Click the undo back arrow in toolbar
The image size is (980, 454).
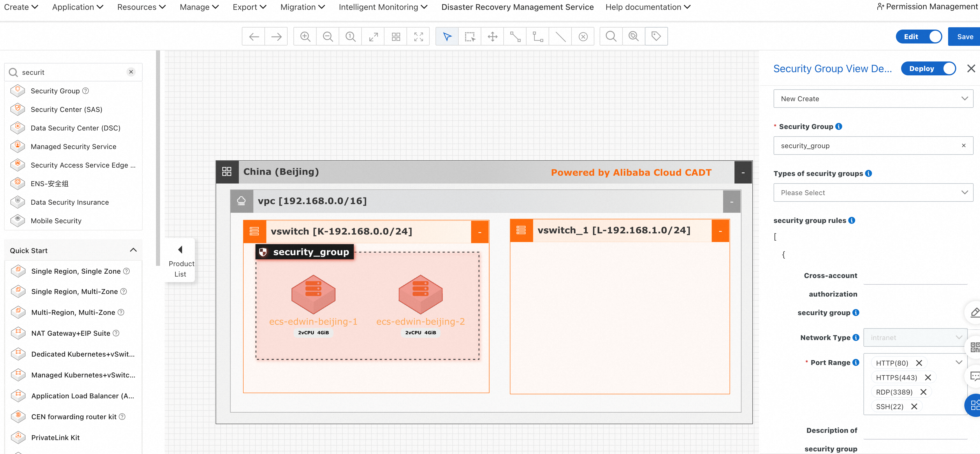(x=254, y=37)
